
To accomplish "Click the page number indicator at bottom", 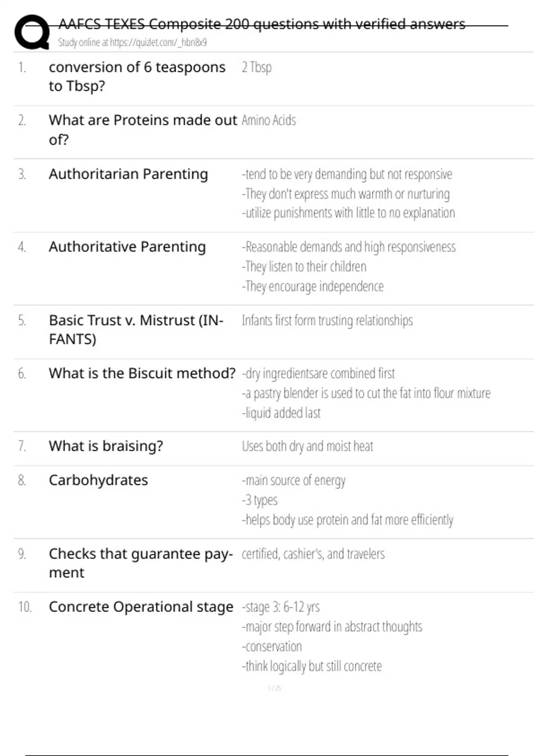I will pos(274,688).
